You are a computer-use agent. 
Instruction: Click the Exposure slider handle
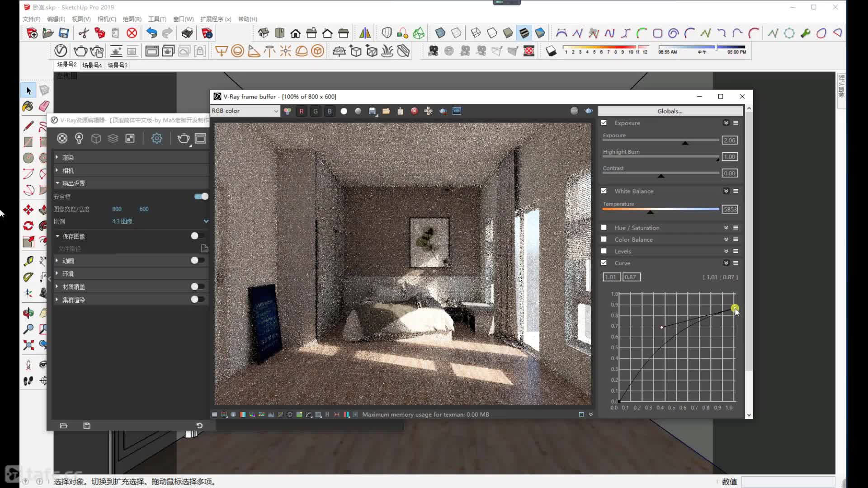[x=685, y=143]
